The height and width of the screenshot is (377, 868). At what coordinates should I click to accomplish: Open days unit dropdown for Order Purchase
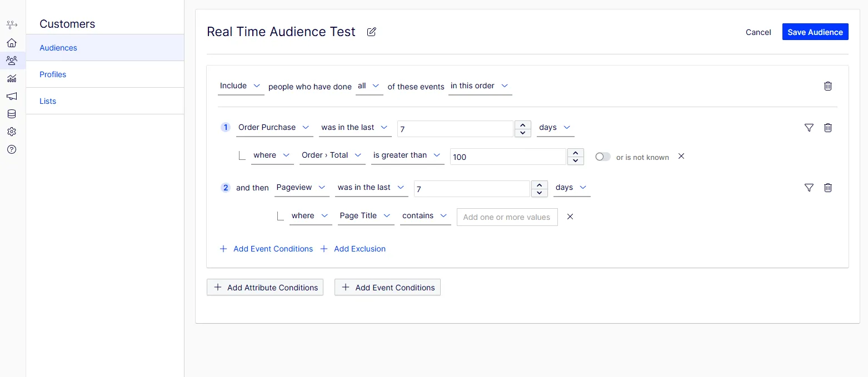click(556, 128)
